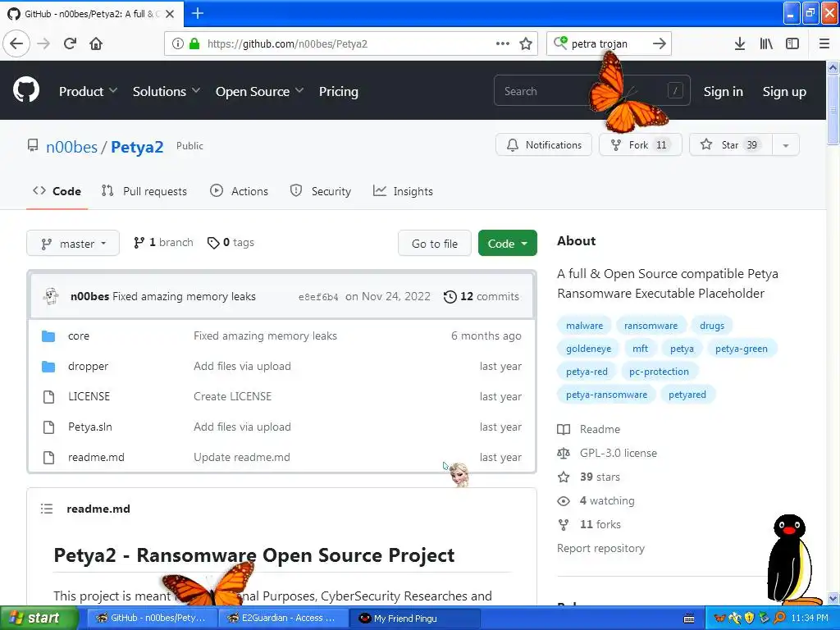Click the My Friend Pingu penguin character
This screenshot has height=630, width=840.
[x=792, y=559]
